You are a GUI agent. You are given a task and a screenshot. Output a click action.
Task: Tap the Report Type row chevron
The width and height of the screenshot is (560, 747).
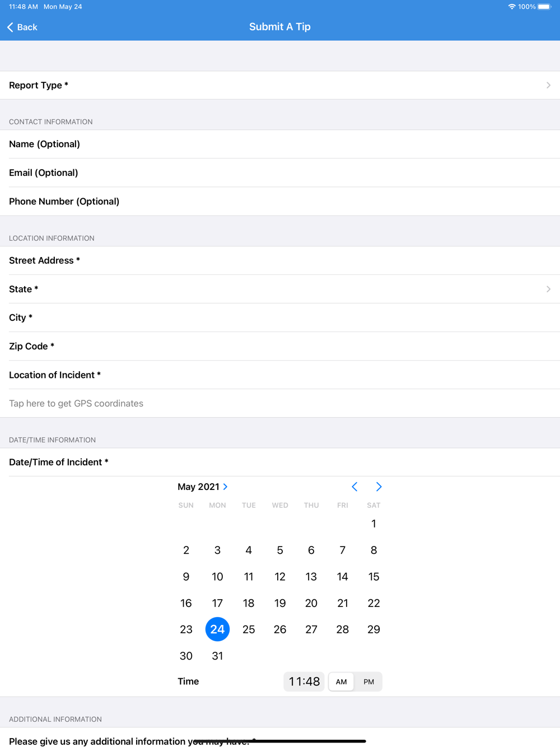pyautogui.click(x=548, y=85)
